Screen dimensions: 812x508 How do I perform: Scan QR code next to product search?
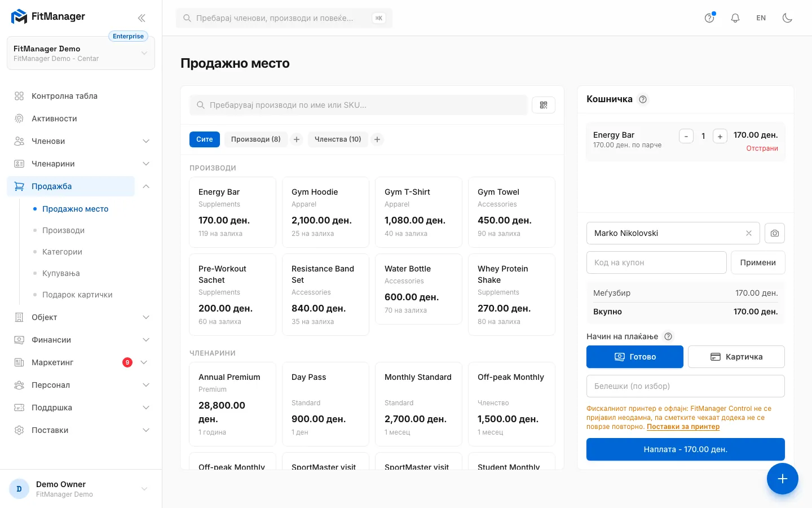point(544,105)
